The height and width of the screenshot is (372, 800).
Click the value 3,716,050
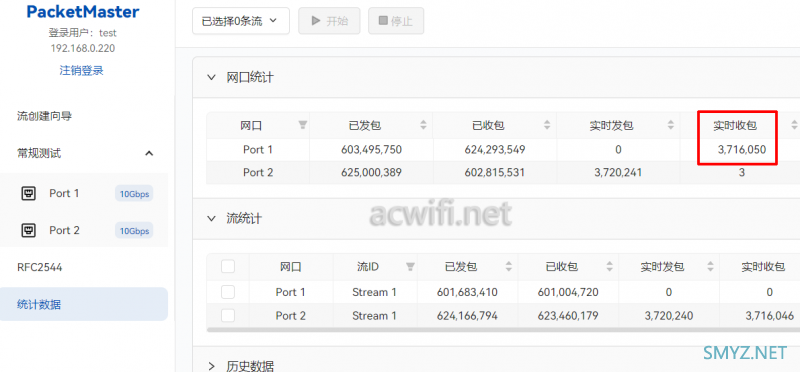(742, 150)
